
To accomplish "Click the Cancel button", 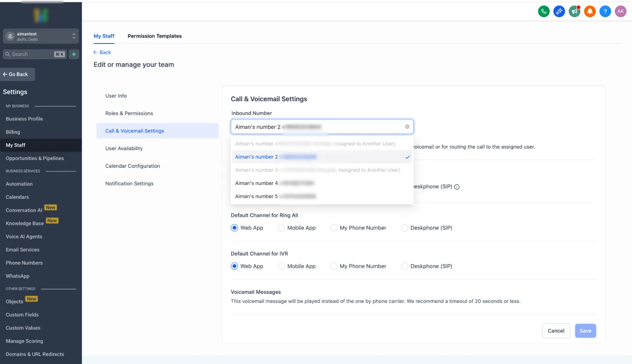I will (x=556, y=331).
